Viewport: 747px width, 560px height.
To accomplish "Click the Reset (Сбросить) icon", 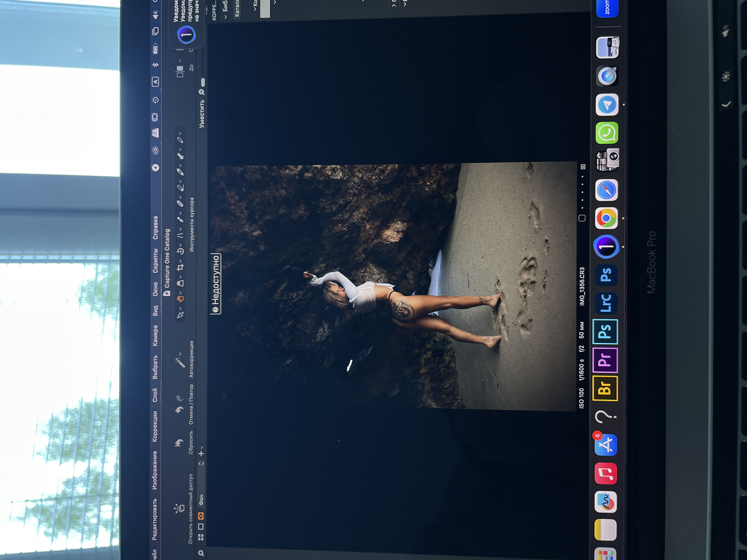I will tap(179, 443).
